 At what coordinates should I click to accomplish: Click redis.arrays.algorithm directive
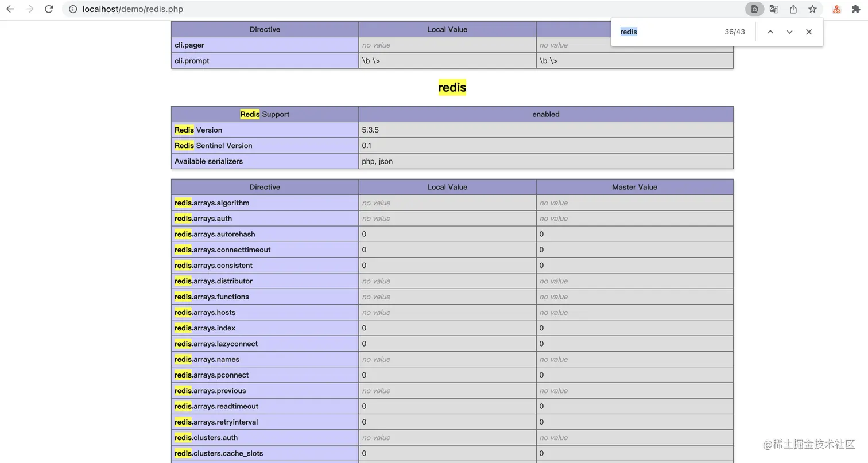click(212, 203)
